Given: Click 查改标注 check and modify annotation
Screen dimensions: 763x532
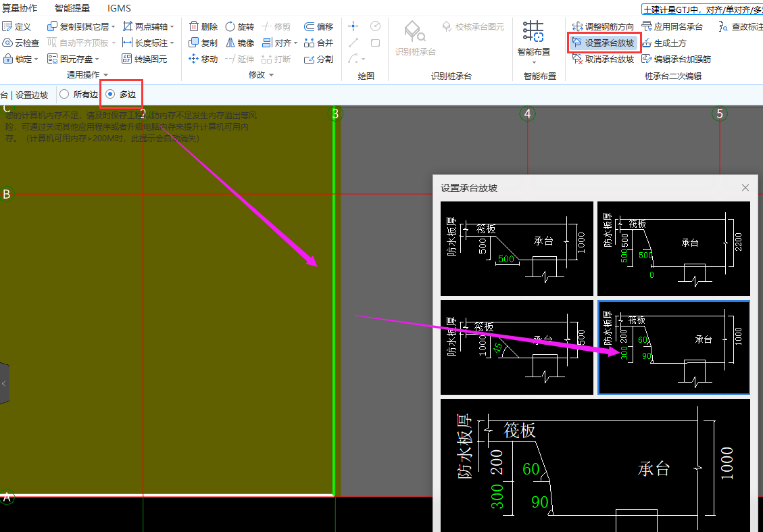Looking at the screenshot, I should coord(741,27).
